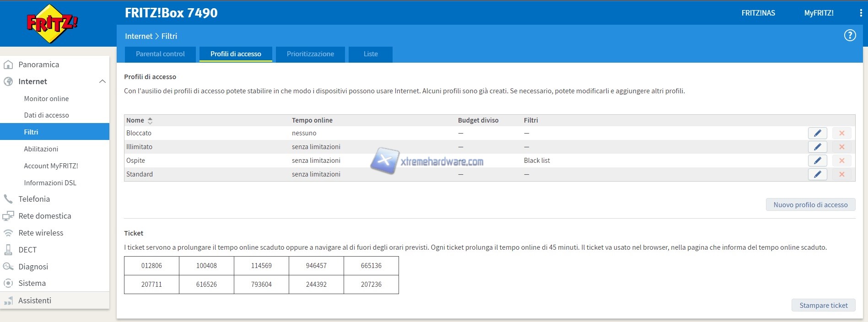Switch to the Parental control tab

[x=160, y=54]
